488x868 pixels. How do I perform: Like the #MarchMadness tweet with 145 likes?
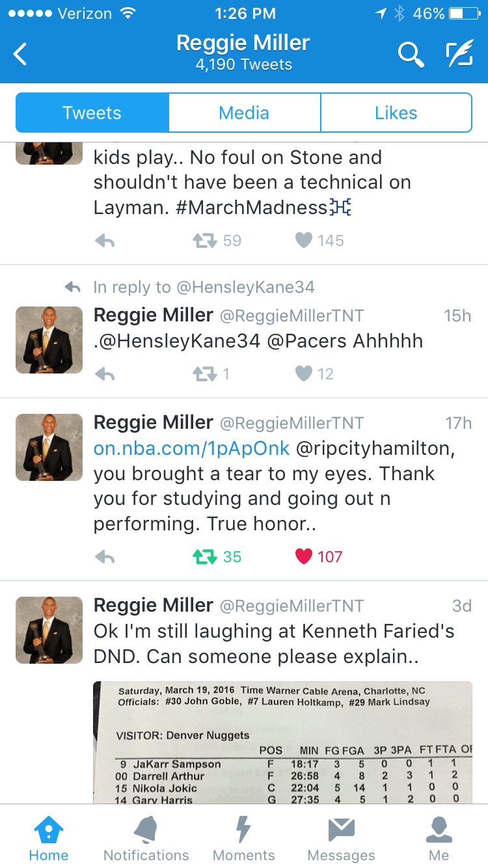pyautogui.click(x=304, y=241)
